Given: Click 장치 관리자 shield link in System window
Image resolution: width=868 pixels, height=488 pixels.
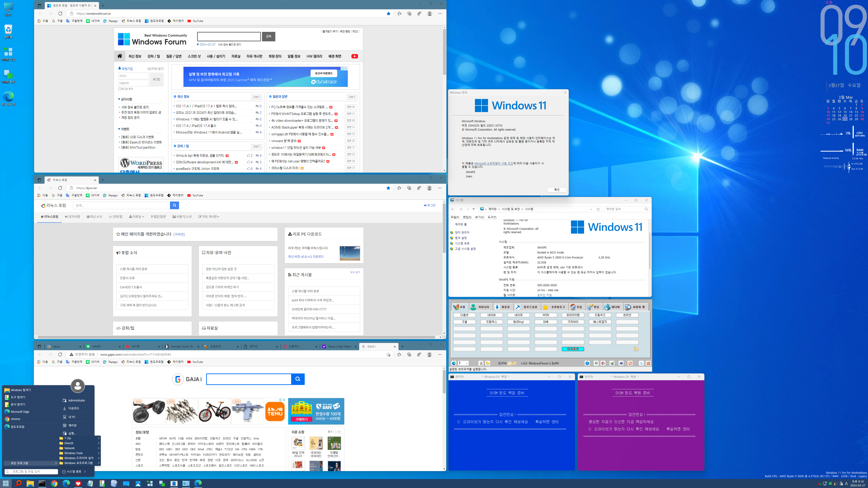Looking at the screenshot, I should tap(462, 232).
